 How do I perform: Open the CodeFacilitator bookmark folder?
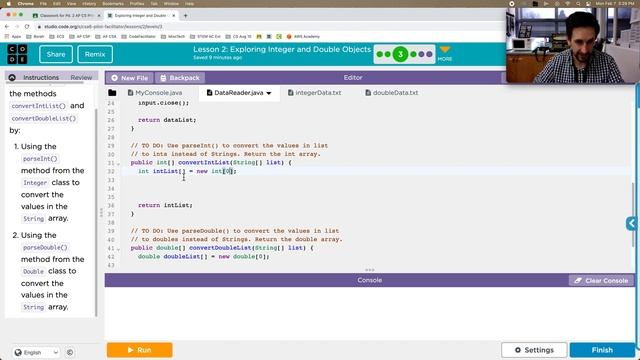[138, 36]
